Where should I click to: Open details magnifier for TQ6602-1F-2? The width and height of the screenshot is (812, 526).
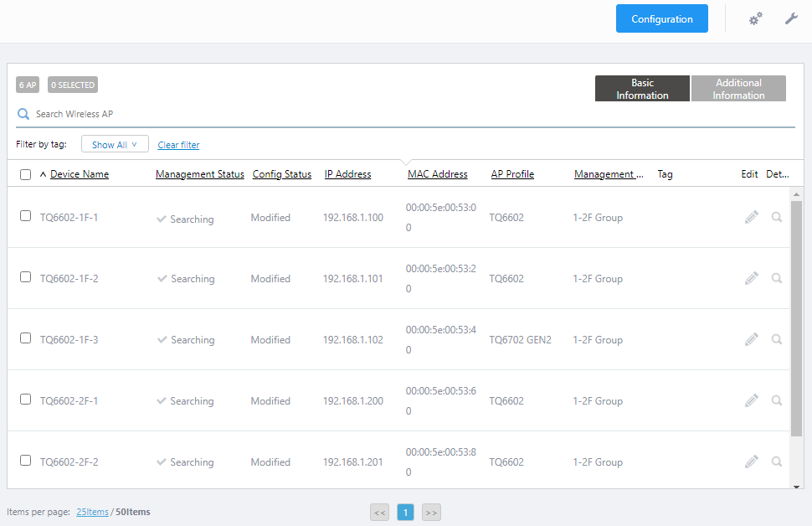[777, 278]
